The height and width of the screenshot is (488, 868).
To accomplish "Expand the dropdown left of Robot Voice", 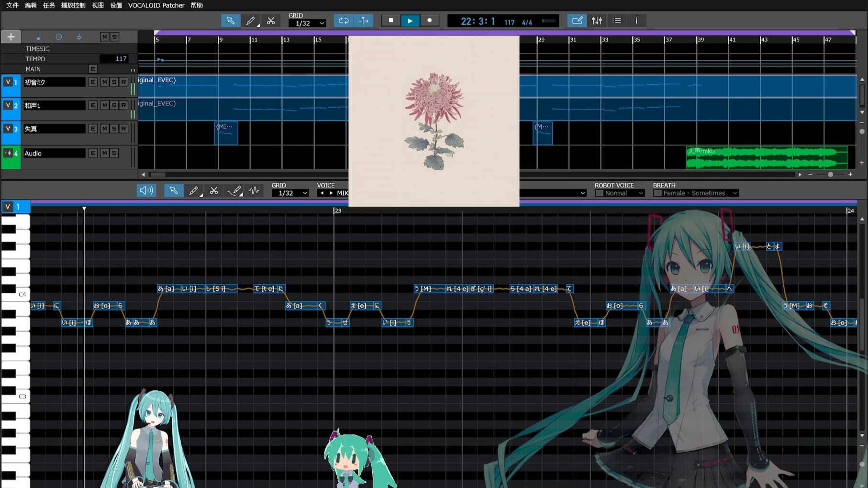I will (582, 193).
